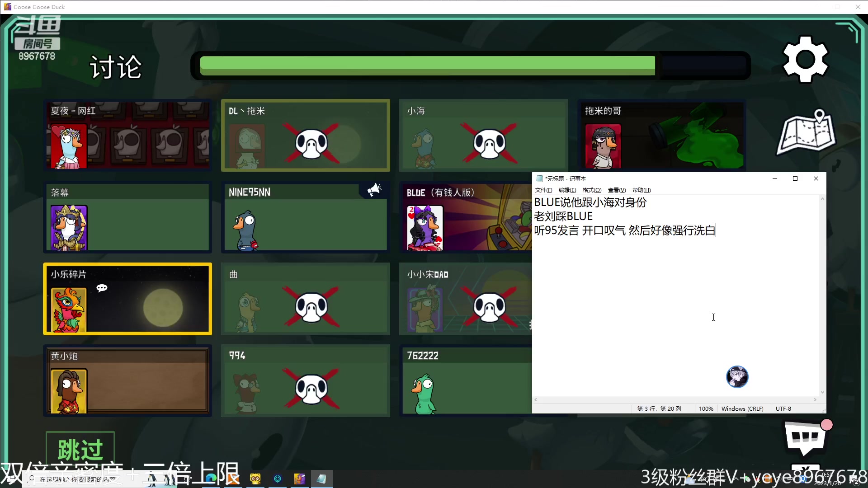Image resolution: width=868 pixels, height=488 pixels.
Task: Open the 查看(V) menu in Notepad
Action: click(617, 190)
